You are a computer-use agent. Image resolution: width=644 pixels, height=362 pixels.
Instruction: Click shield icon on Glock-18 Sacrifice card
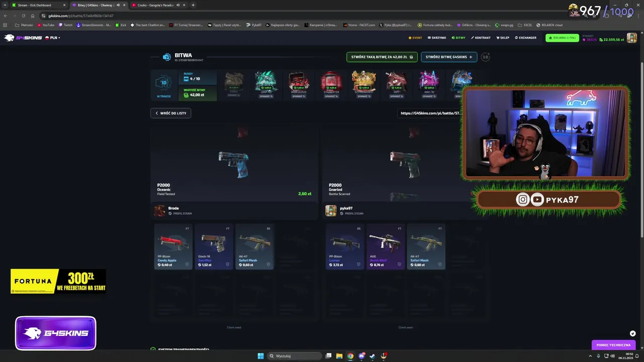pos(227,264)
